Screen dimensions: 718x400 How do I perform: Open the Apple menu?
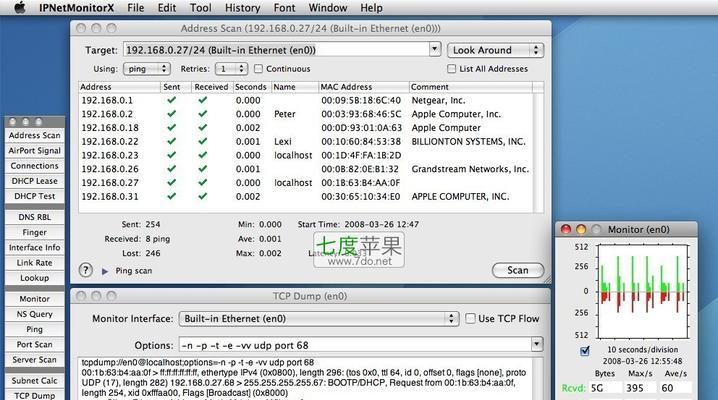pos(19,7)
